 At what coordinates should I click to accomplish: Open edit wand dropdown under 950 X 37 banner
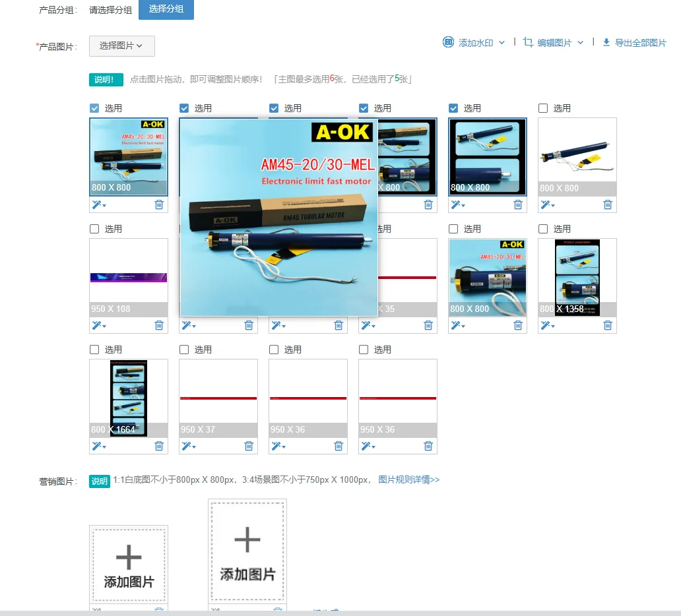point(189,446)
